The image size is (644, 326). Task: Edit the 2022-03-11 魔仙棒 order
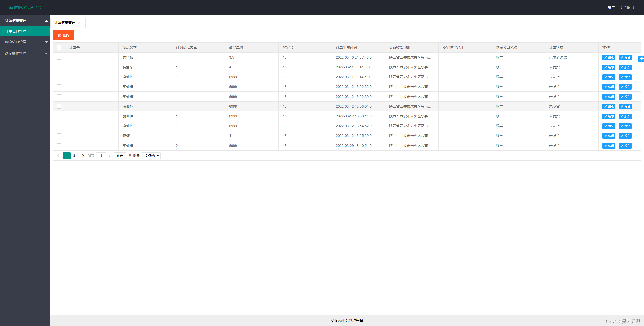click(609, 77)
